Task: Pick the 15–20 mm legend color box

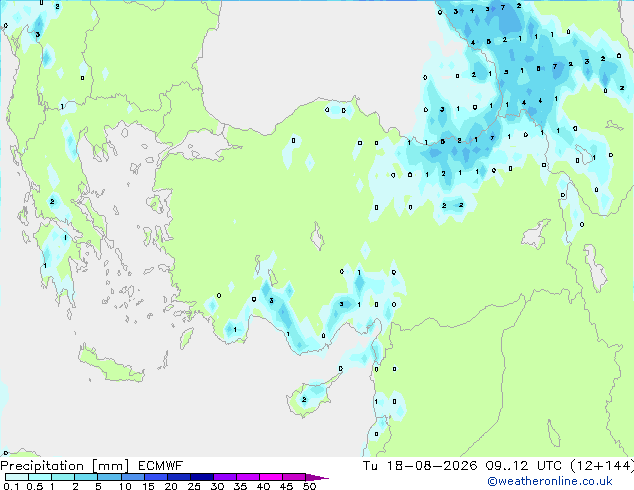Action: (155, 477)
